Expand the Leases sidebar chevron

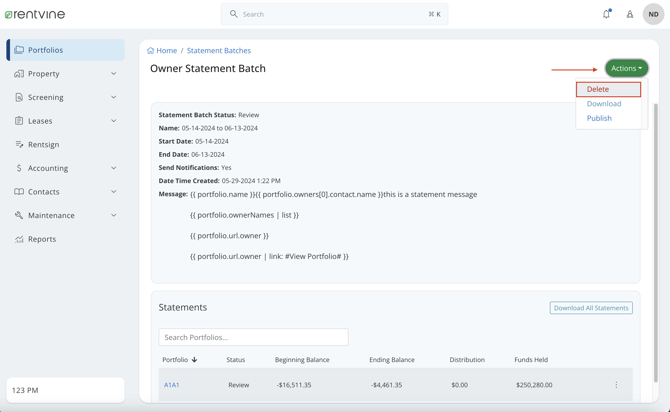click(114, 121)
